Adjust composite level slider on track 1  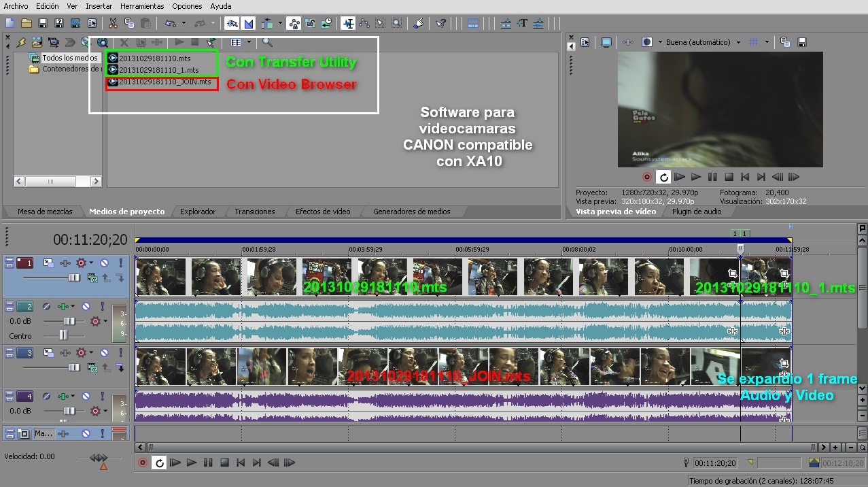click(x=73, y=278)
